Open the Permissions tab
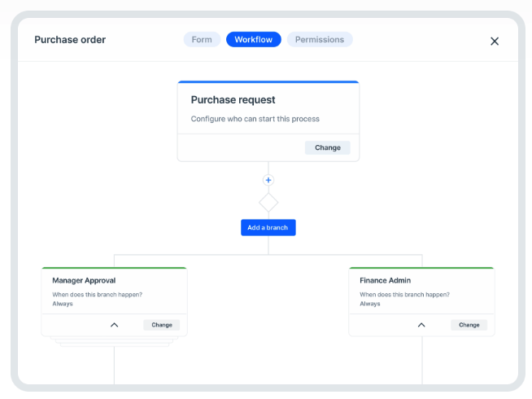 319,39
